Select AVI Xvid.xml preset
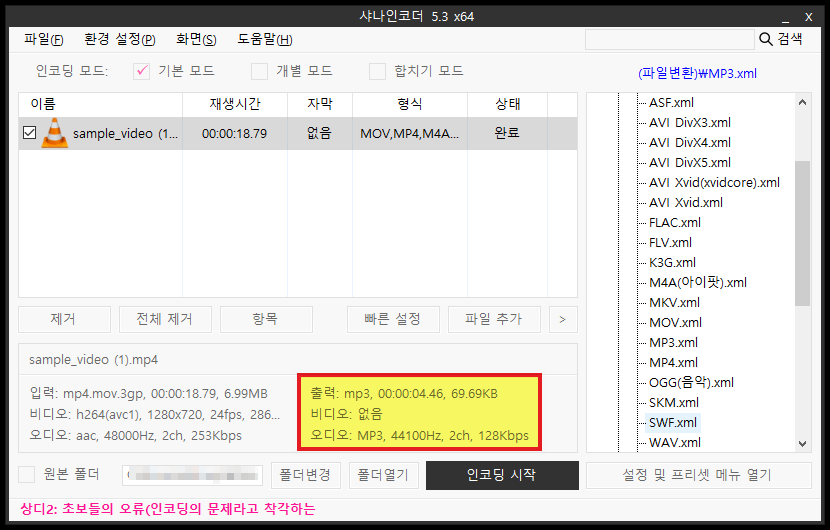 coord(686,203)
